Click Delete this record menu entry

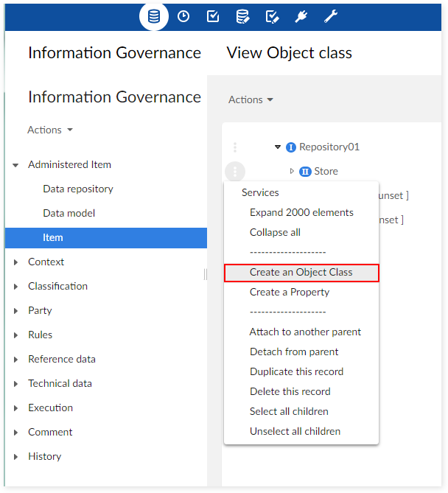coord(290,391)
